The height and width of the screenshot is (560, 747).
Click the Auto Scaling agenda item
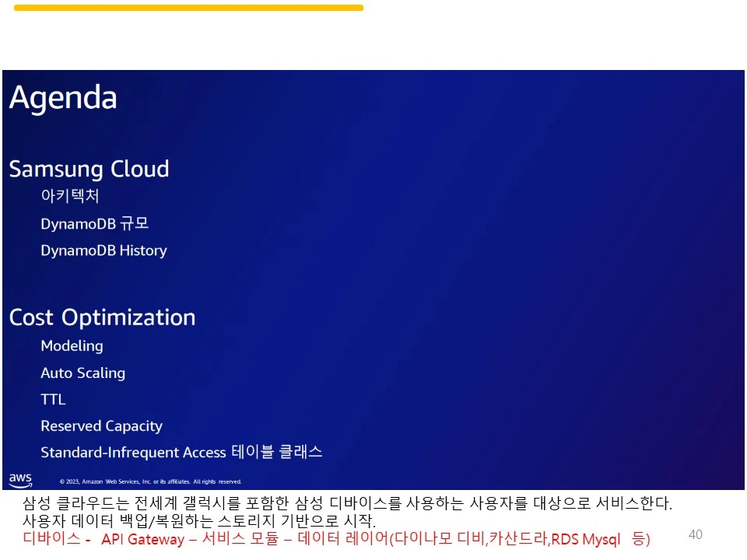pyautogui.click(x=83, y=373)
